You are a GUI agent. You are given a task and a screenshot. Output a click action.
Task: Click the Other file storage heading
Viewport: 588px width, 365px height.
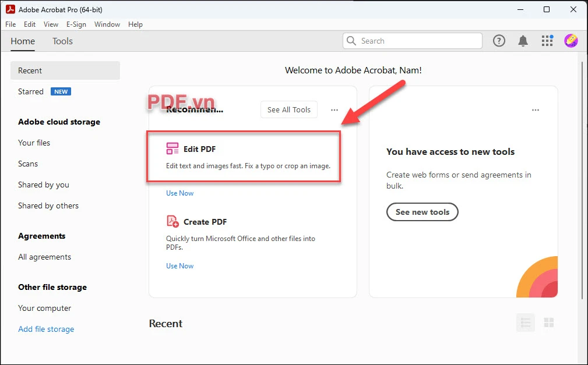pyautogui.click(x=52, y=287)
